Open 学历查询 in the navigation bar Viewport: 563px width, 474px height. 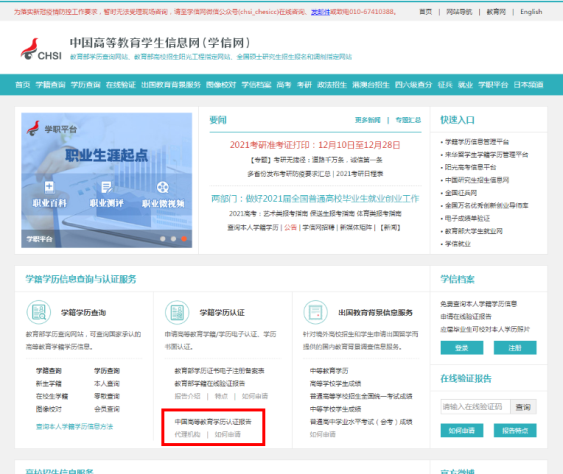pos(85,85)
